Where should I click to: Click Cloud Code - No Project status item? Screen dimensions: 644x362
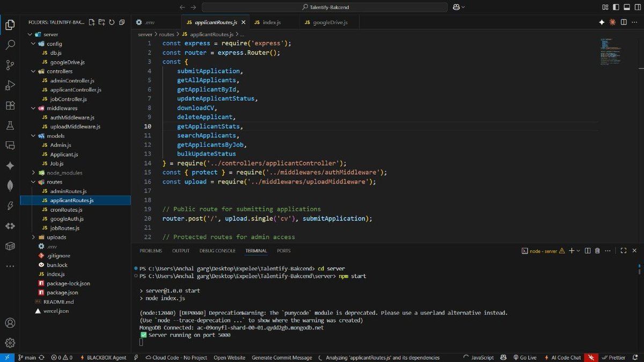(175, 357)
